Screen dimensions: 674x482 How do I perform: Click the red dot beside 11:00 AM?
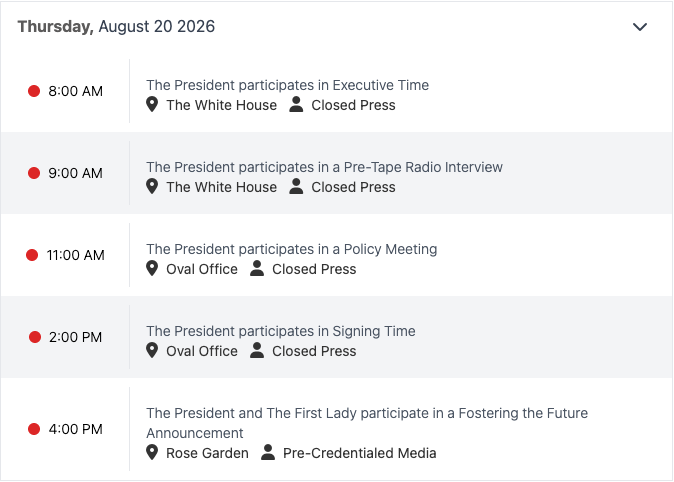[x=32, y=255]
